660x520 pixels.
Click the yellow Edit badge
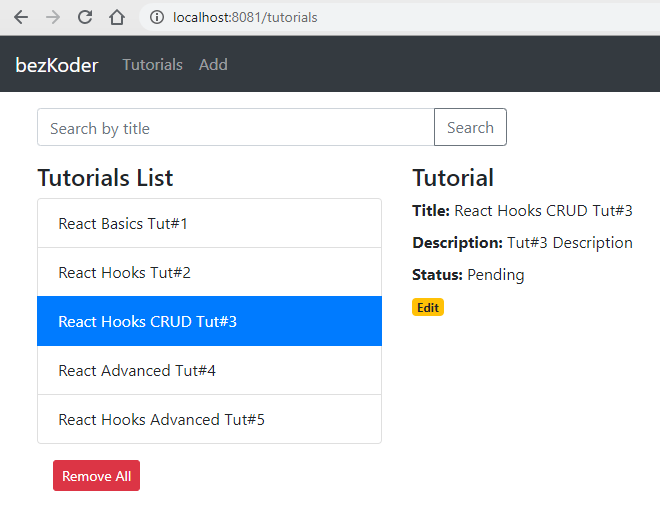[x=428, y=307]
